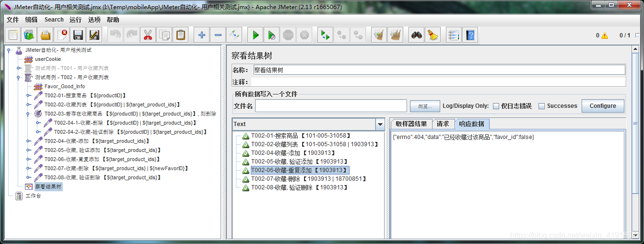The width and height of the screenshot is (644, 244).
Task: Open the Templates toolbar icon
Action: point(29,35)
